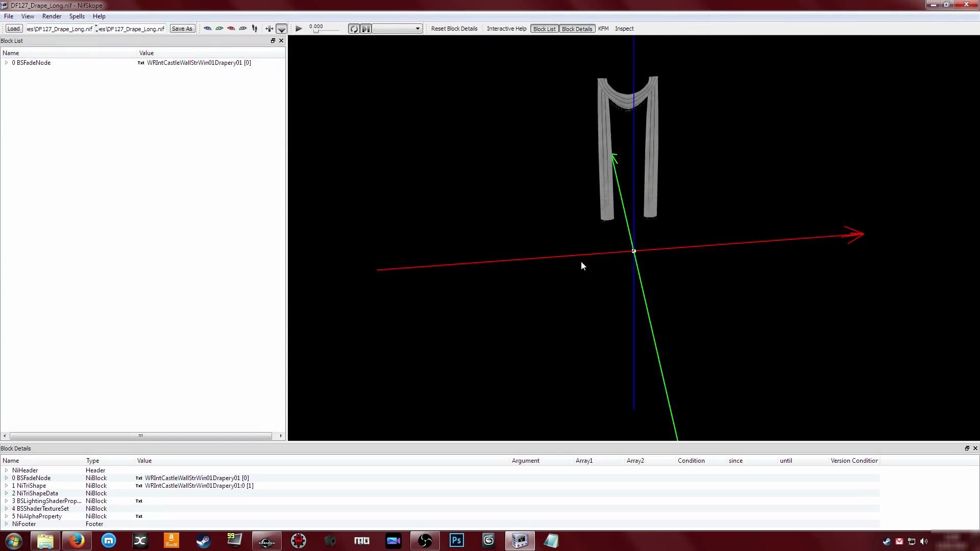Click the blue eye view icon
The height and width of the screenshot is (551, 980).
pos(208,29)
